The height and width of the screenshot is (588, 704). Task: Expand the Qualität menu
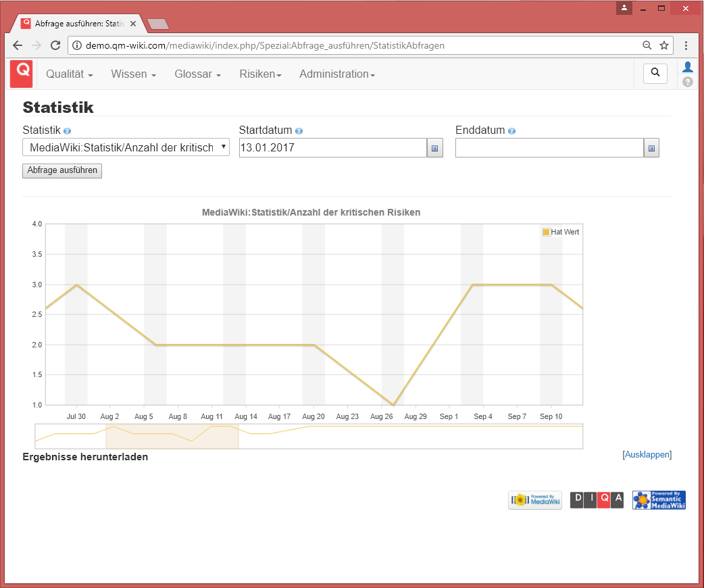(x=69, y=74)
